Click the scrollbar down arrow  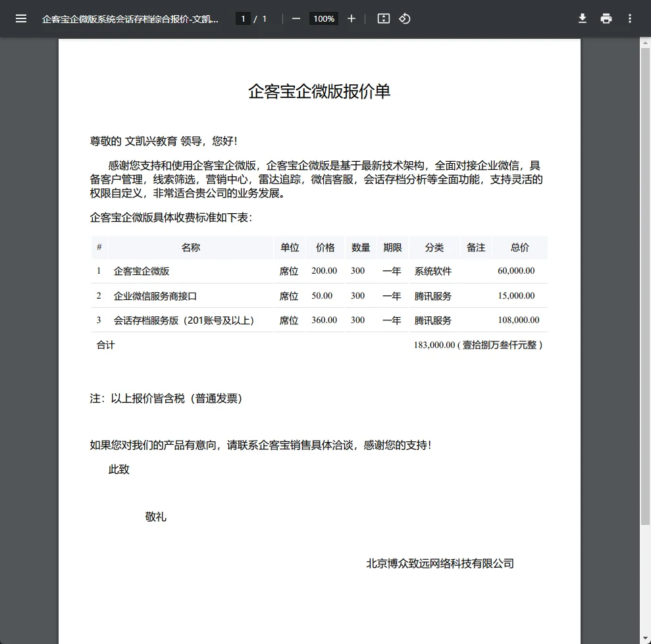(645, 638)
